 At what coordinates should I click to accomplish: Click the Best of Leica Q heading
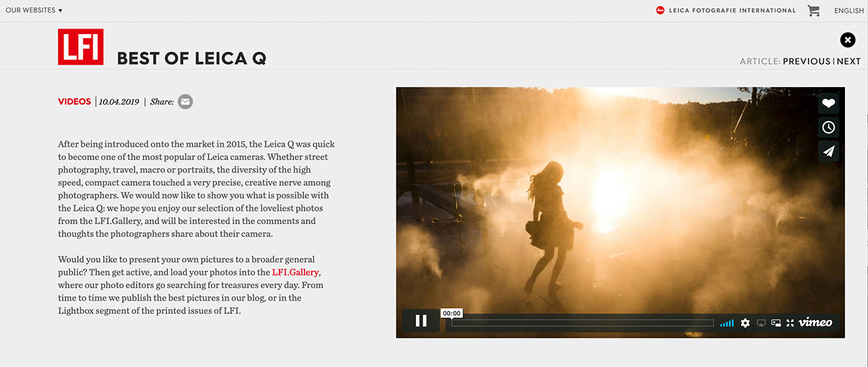pyautogui.click(x=192, y=58)
